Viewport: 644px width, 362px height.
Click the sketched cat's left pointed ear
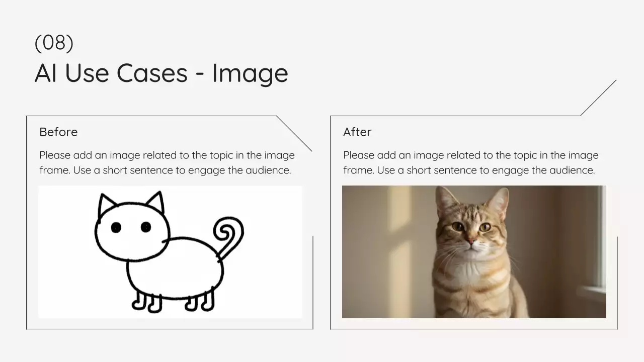point(106,204)
